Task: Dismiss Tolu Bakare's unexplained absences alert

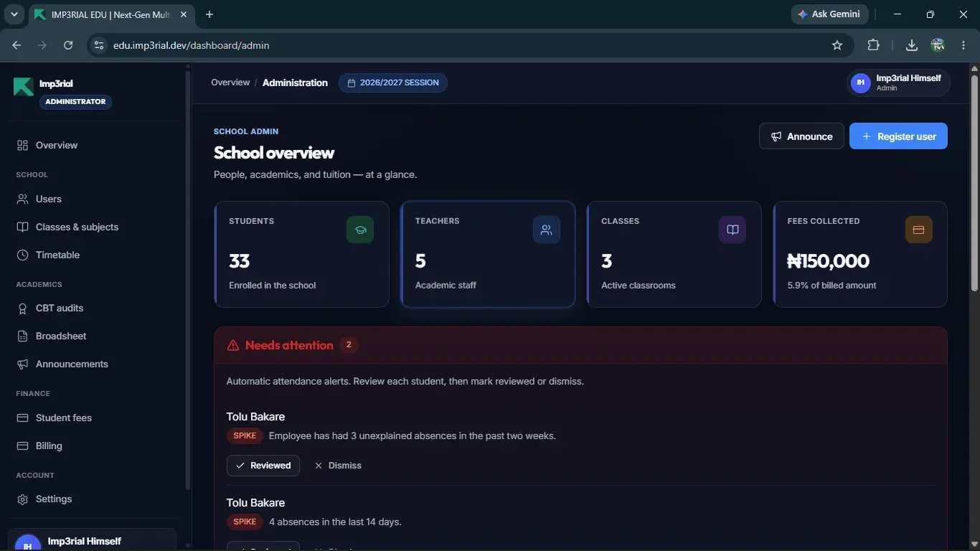Action: [x=338, y=466]
